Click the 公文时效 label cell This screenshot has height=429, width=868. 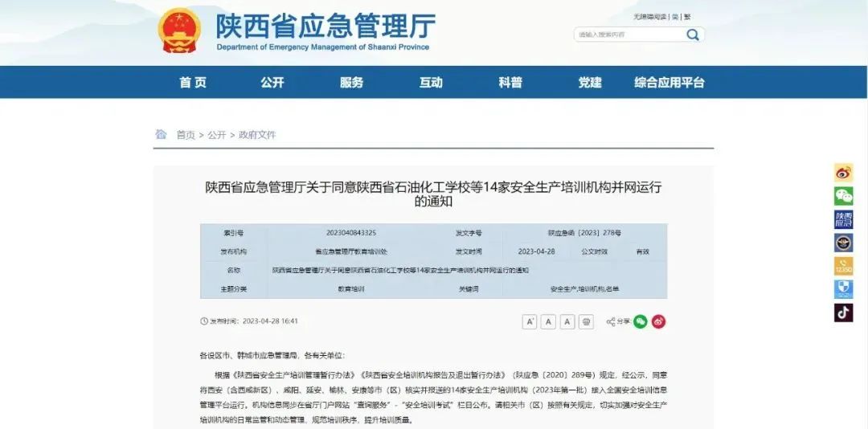(x=595, y=251)
